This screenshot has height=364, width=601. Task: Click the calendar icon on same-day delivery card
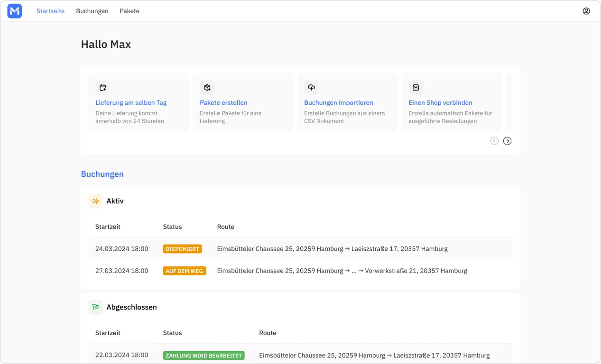(x=102, y=88)
